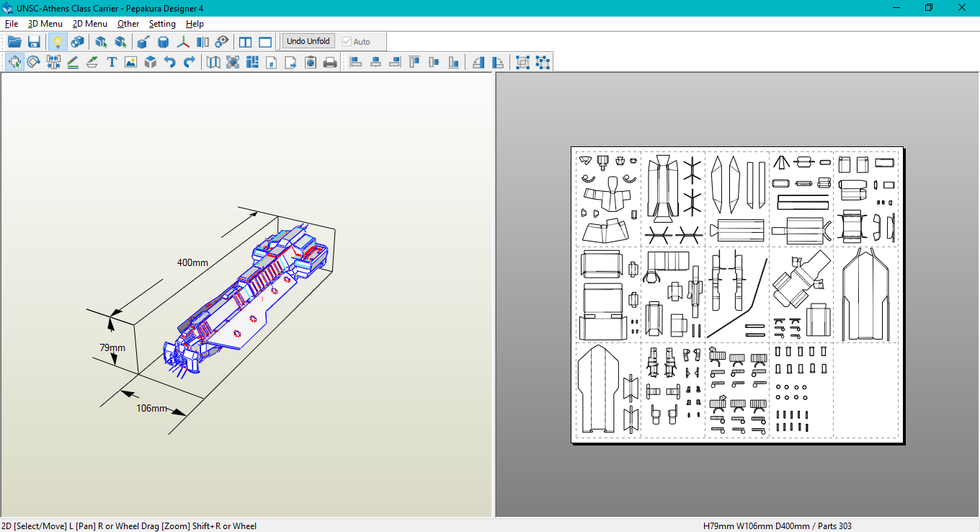This screenshot has height=532, width=980.
Task: Click the 400mm dimension label
Action: [x=192, y=262]
